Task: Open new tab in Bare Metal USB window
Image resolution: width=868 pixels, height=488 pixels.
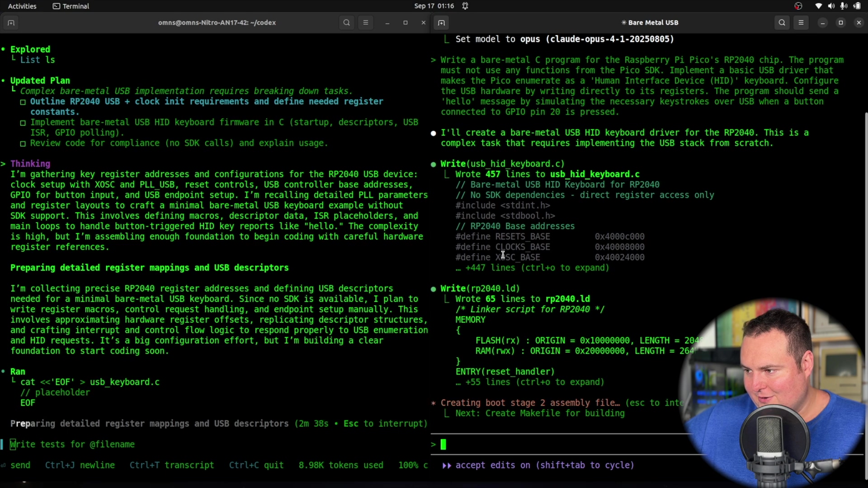Action: coord(441,23)
